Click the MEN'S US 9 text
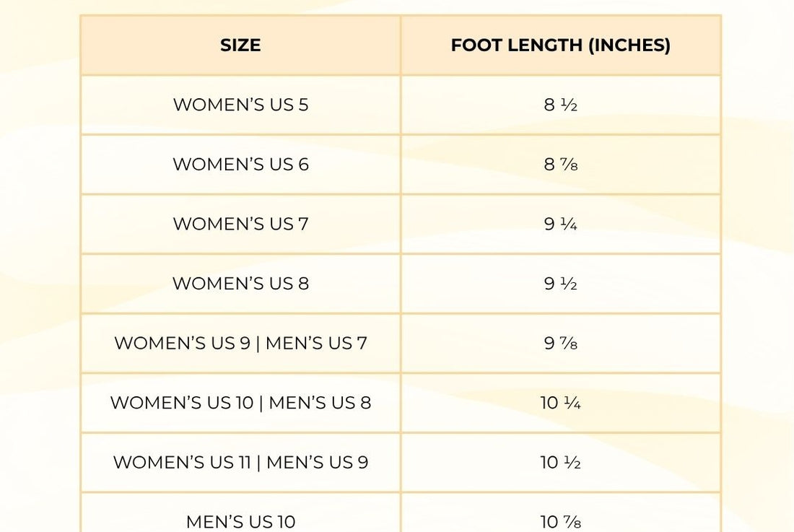 (x=318, y=462)
